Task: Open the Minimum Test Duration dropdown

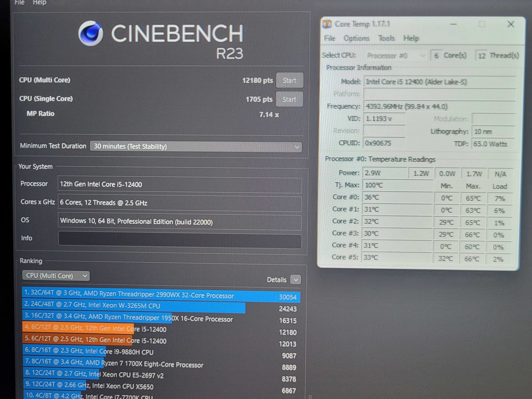Action: 196,147
